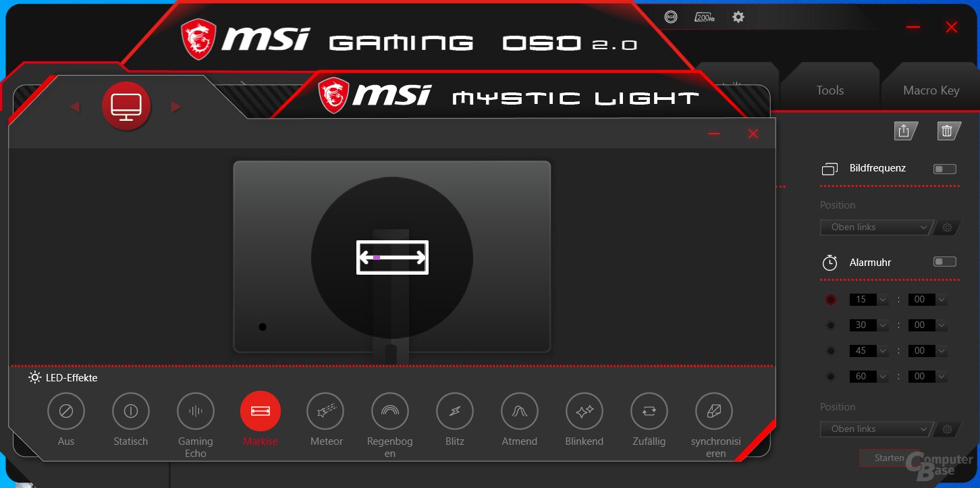
Task: Go to next device with right arrow
Action: pyautogui.click(x=176, y=107)
